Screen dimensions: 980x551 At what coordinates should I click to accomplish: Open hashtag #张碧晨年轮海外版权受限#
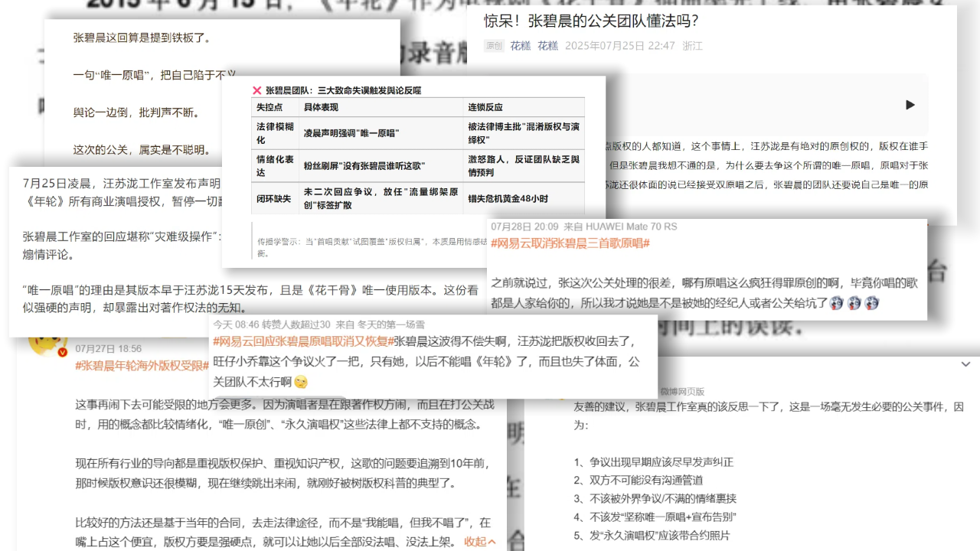[142, 365]
